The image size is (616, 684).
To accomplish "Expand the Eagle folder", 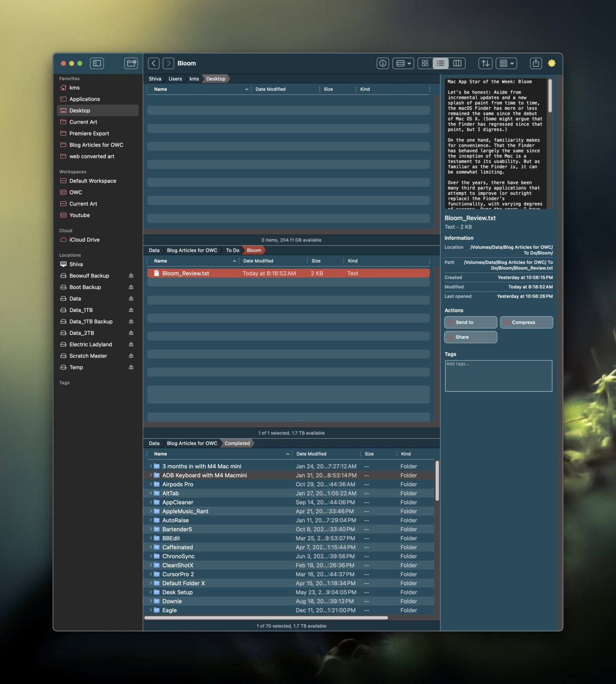I will (151, 610).
